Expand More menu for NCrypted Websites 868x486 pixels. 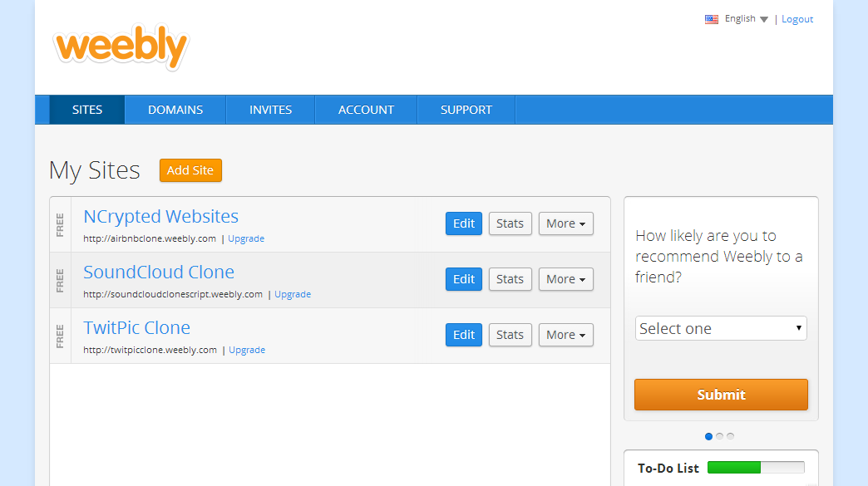pos(565,223)
